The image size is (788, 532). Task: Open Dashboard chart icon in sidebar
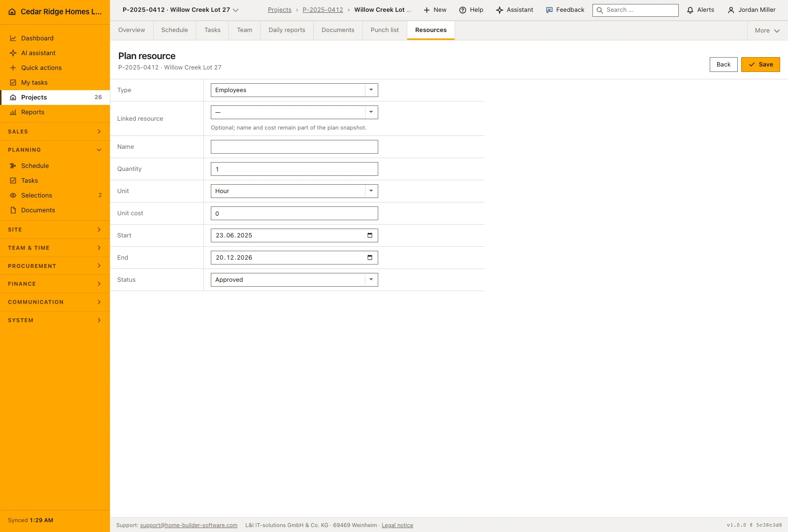coord(13,38)
